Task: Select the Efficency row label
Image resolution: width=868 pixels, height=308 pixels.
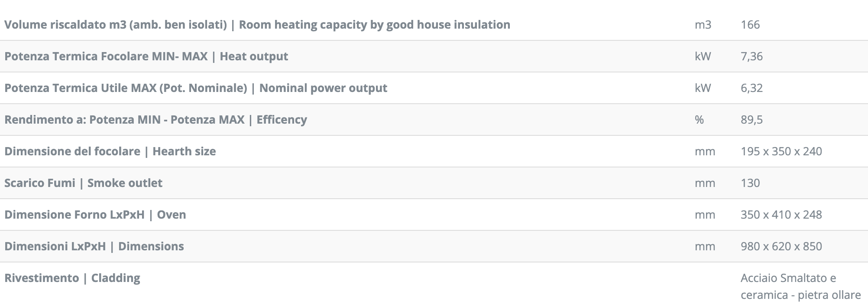Action: click(155, 120)
